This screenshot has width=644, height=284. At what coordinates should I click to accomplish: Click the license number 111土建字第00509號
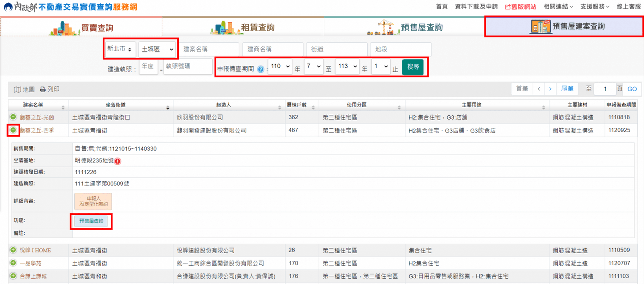(x=102, y=183)
